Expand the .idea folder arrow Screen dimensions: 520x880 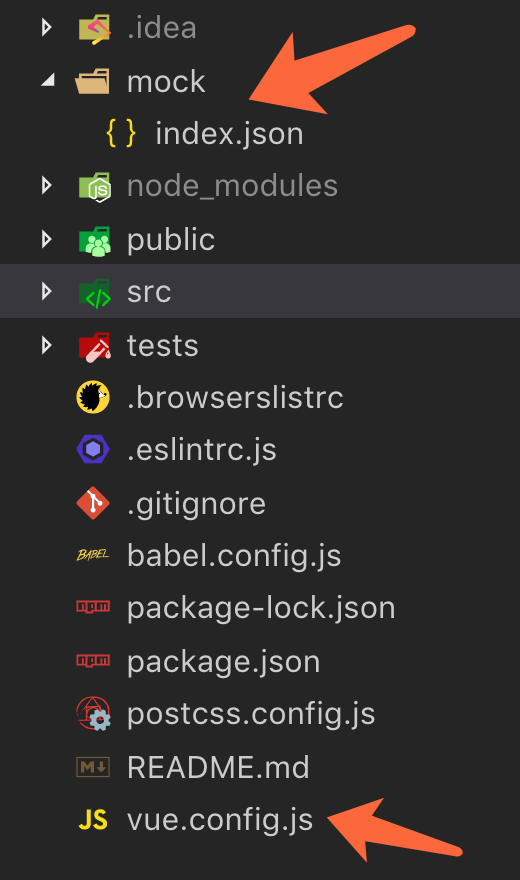pyautogui.click(x=47, y=28)
